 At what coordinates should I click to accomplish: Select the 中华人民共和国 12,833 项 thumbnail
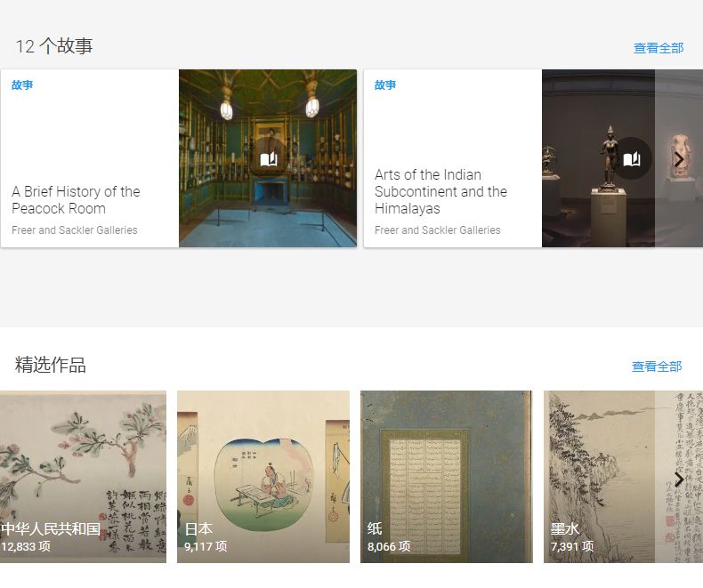83,477
